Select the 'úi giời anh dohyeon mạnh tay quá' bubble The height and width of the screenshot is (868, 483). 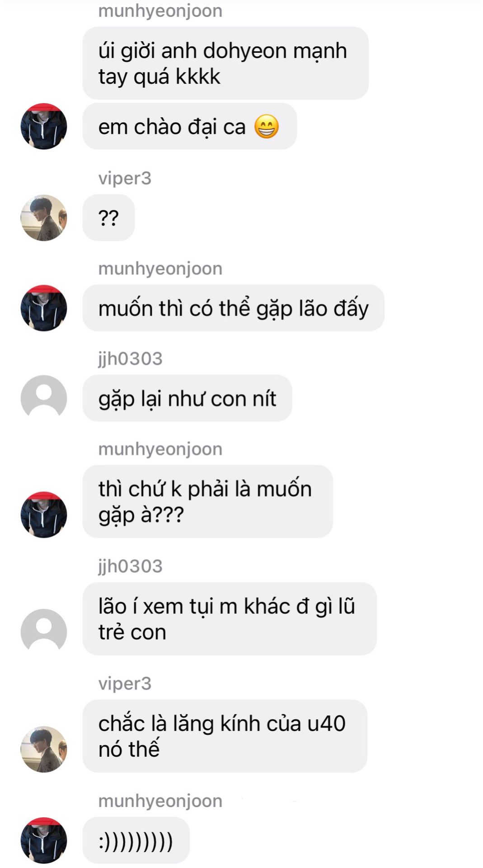225,63
